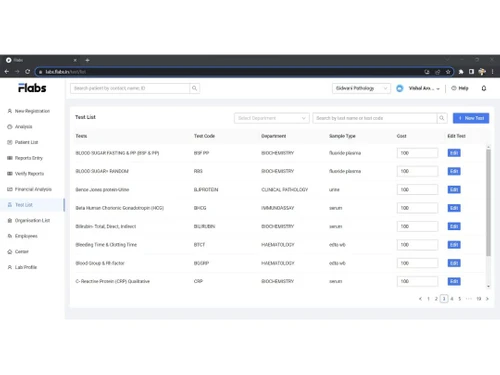Click cost field for Blood Sugar Fasting & PP
500x375 pixels.
tap(417, 153)
